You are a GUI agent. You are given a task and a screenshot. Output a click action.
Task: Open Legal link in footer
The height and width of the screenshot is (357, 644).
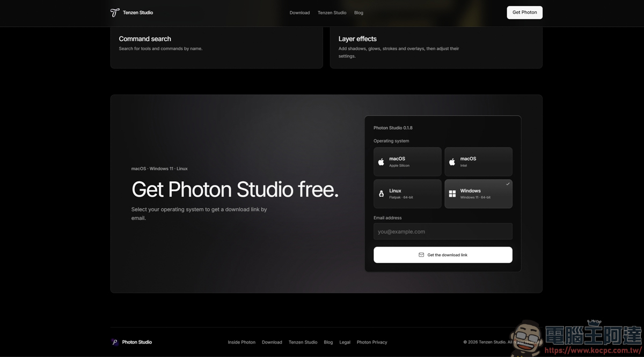(345, 342)
